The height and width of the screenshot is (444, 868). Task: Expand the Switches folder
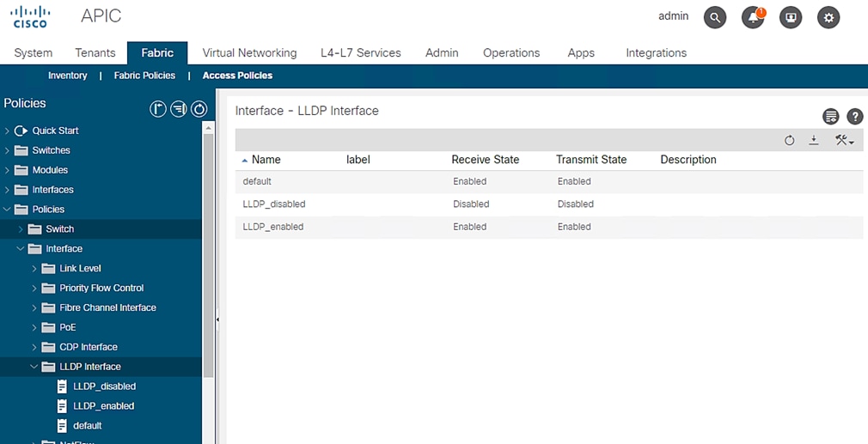[x=7, y=150]
